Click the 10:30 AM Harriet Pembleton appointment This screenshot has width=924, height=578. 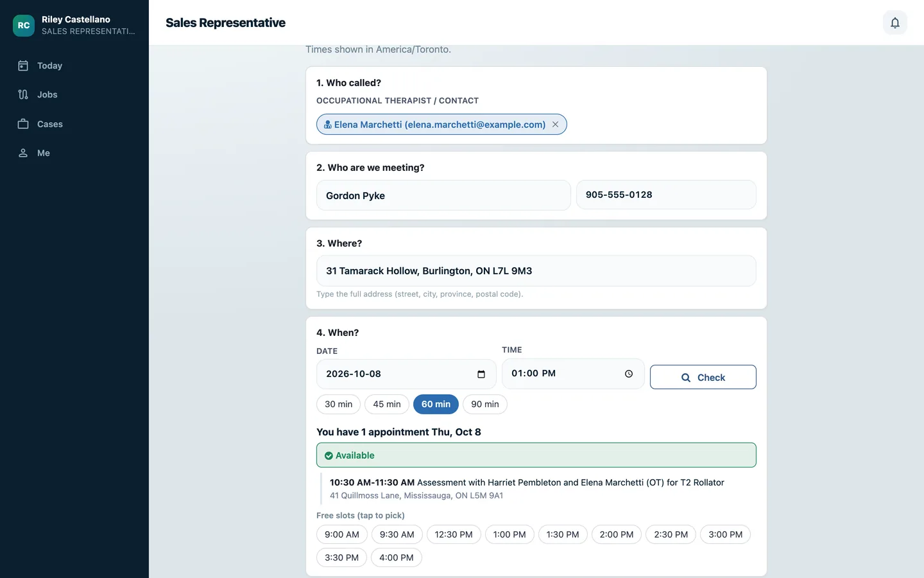point(538,489)
